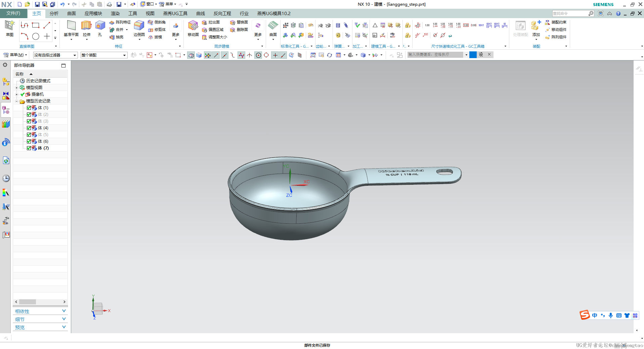Click the Add Component (添加) assembly icon
The image size is (644, 349).
click(x=536, y=28)
